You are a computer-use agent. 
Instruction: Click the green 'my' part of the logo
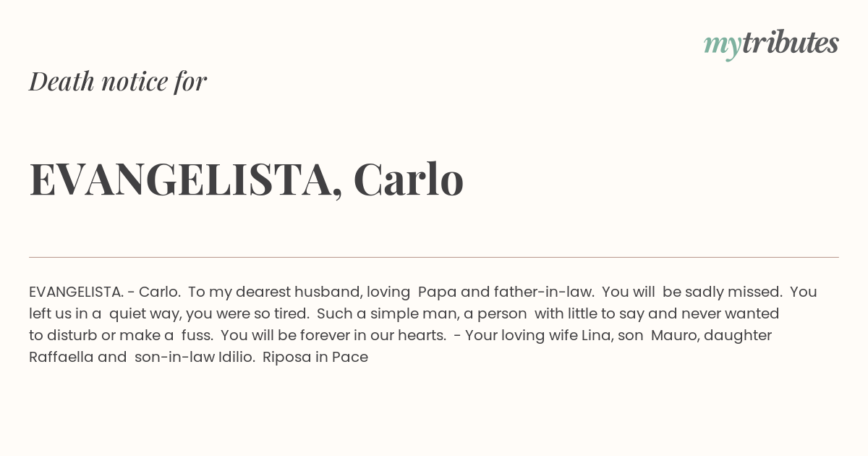pos(722,47)
